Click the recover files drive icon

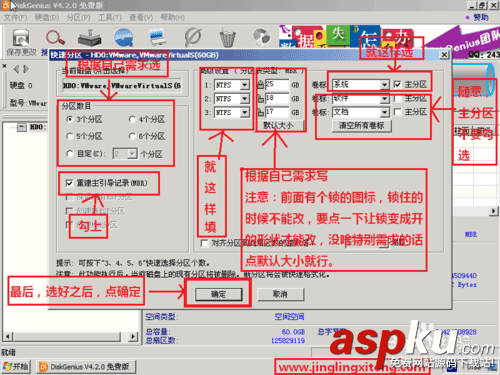point(89,37)
